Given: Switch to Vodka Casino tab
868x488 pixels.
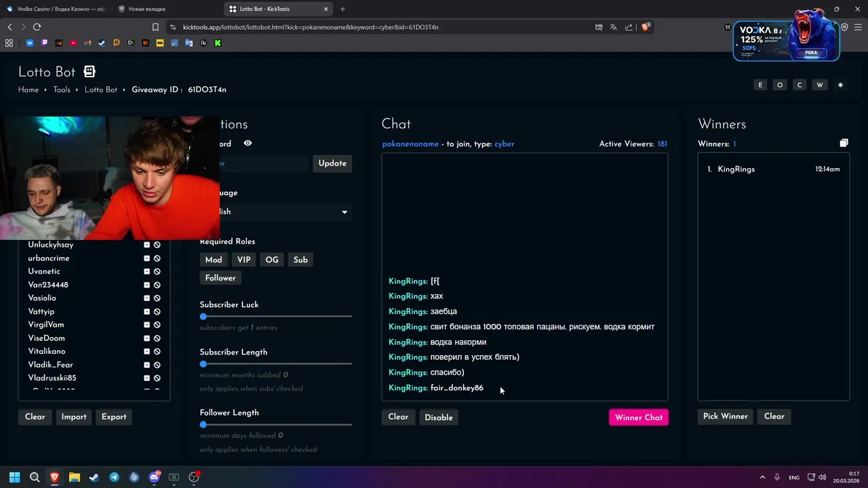Looking at the screenshot, I should pyautogui.click(x=56, y=9).
